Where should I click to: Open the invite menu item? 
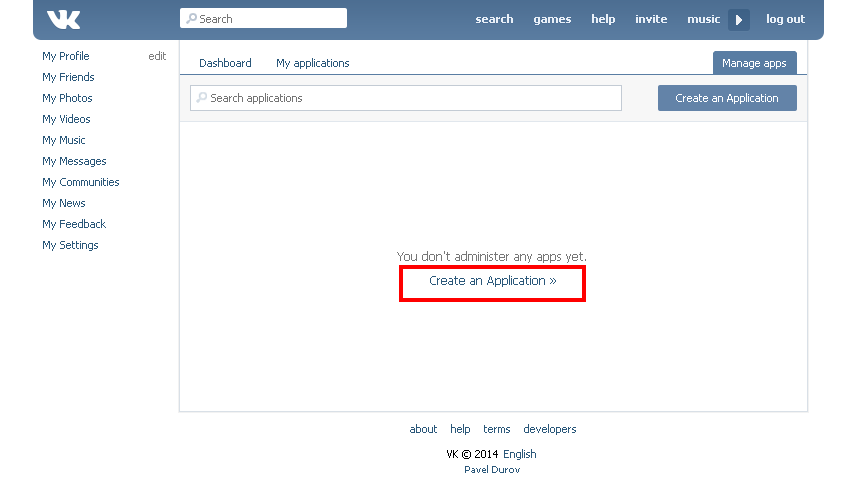tap(651, 19)
